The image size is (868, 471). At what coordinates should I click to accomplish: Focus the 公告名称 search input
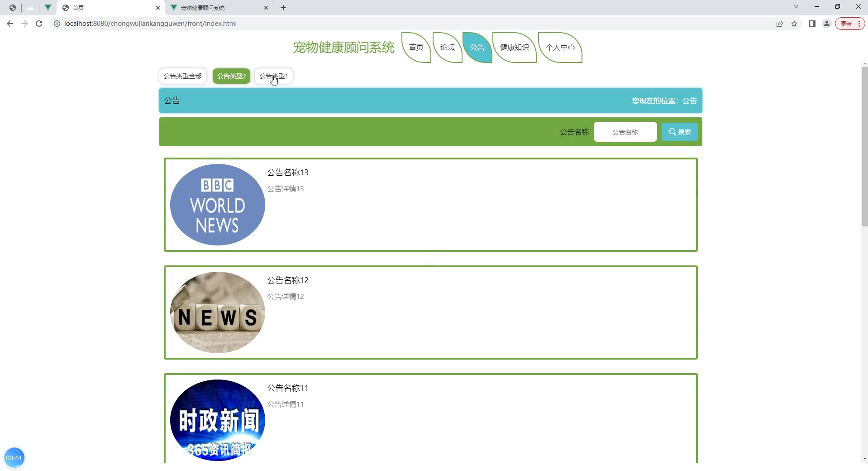click(625, 132)
